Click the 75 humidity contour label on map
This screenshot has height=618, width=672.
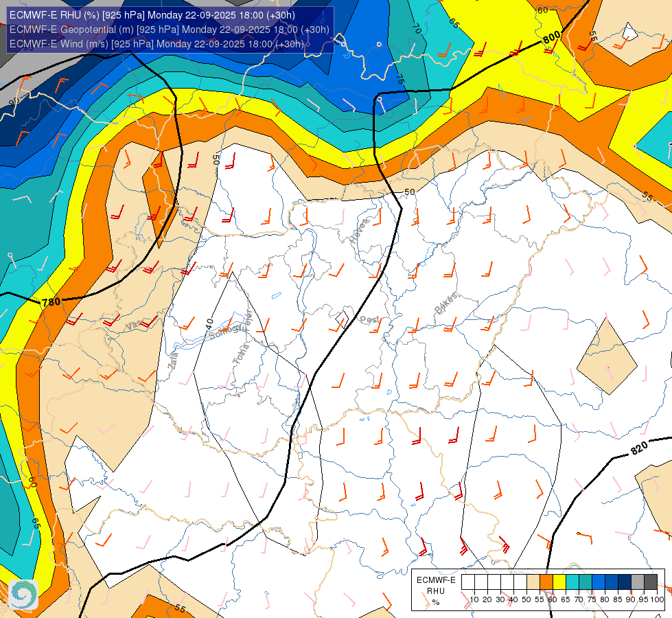399,79
